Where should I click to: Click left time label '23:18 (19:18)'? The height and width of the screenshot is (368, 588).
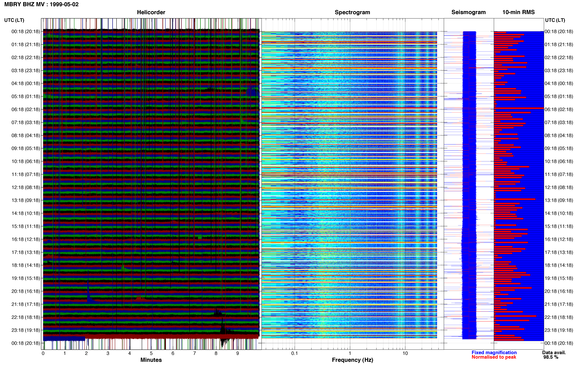click(26, 330)
